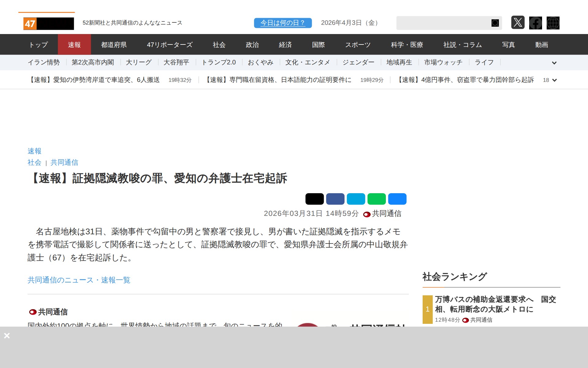
Task: Open the X (Twitter) page icon
Action: (x=518, y=23)
